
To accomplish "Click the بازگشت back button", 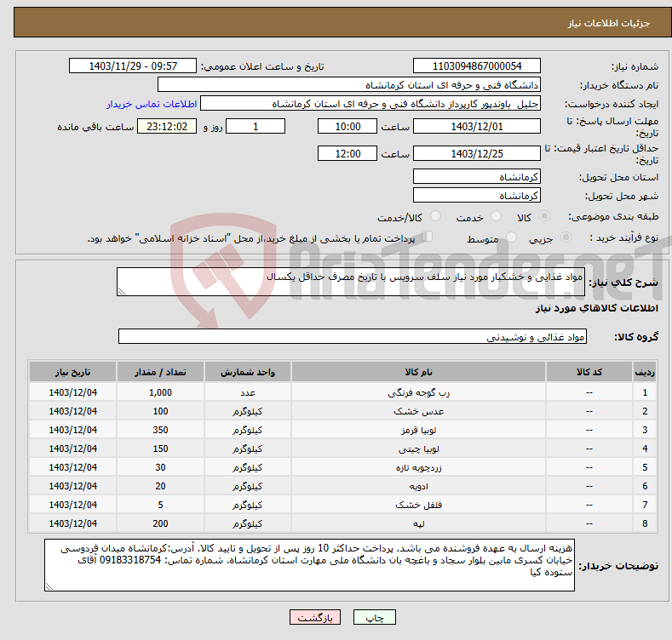I will 315,617.
